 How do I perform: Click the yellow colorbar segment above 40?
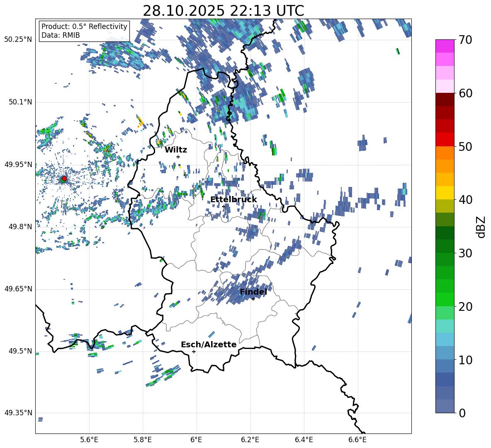(x=445, y=193)
